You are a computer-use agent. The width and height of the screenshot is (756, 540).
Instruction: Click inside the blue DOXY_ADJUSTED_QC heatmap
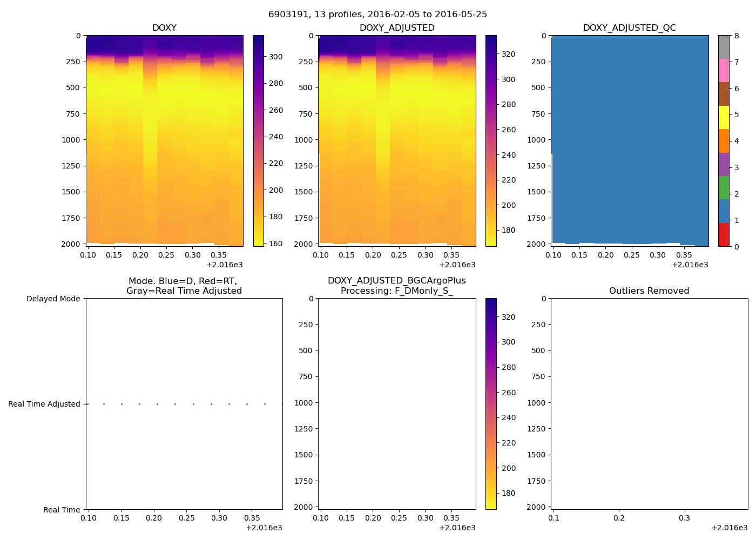(629, 140)
